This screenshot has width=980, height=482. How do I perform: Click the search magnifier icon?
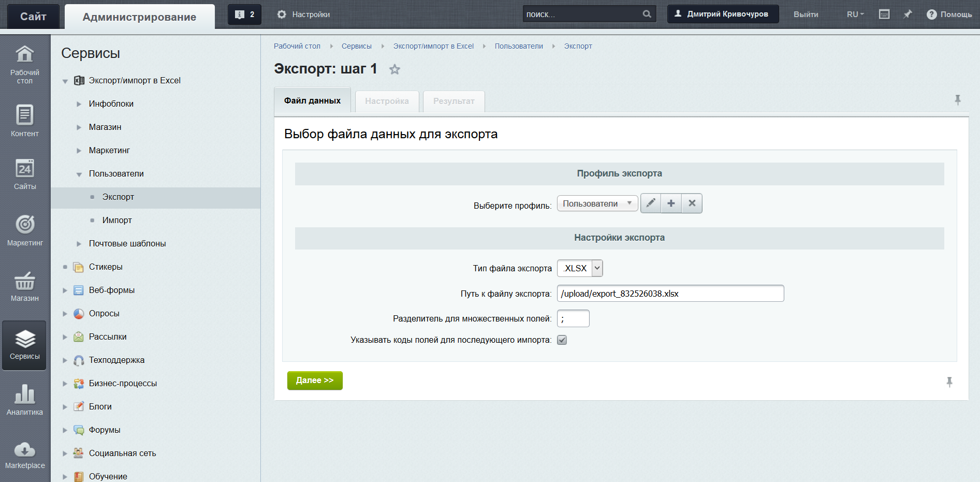[647, 14]
